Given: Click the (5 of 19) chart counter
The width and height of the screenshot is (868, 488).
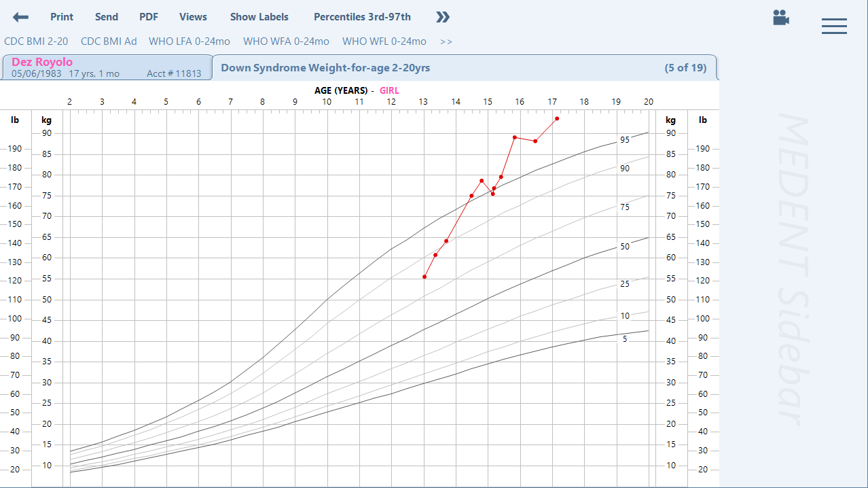Looking at the screenshot, I should [x=686, y=68].
